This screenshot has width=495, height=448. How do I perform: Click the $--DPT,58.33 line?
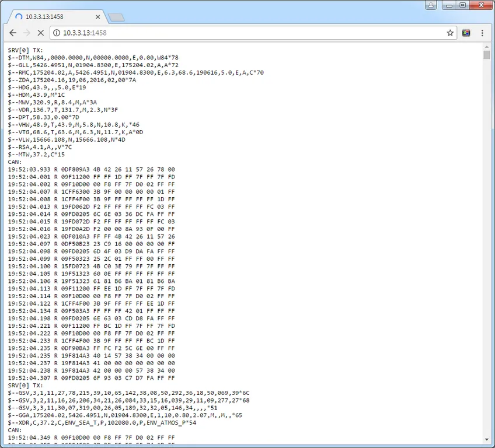(44, 117)
